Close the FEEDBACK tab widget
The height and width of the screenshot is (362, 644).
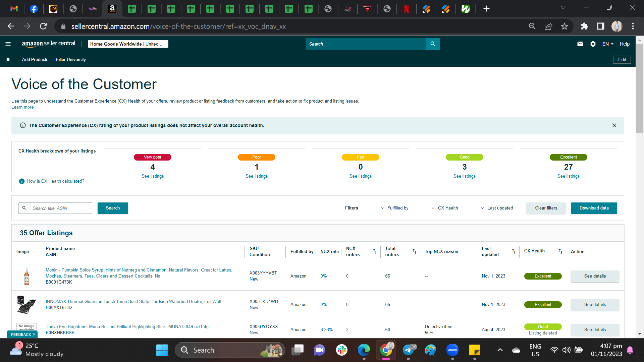click(x=34, y=335)
